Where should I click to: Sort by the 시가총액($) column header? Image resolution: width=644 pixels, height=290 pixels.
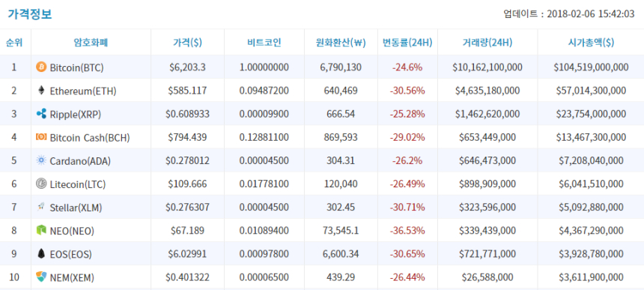(591, 42)
